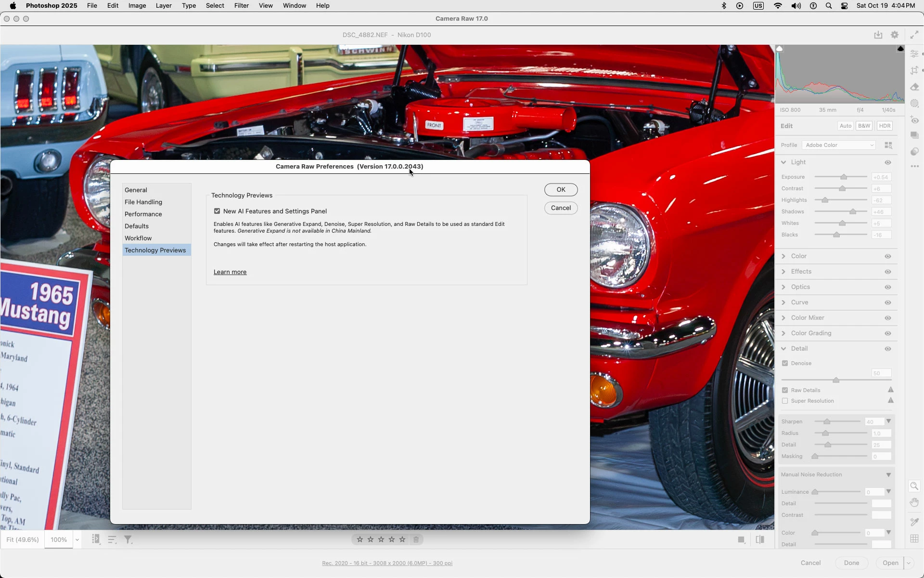Click the Exposure slider handle
This screenshot has width=924, height=578.
point(844,177)
